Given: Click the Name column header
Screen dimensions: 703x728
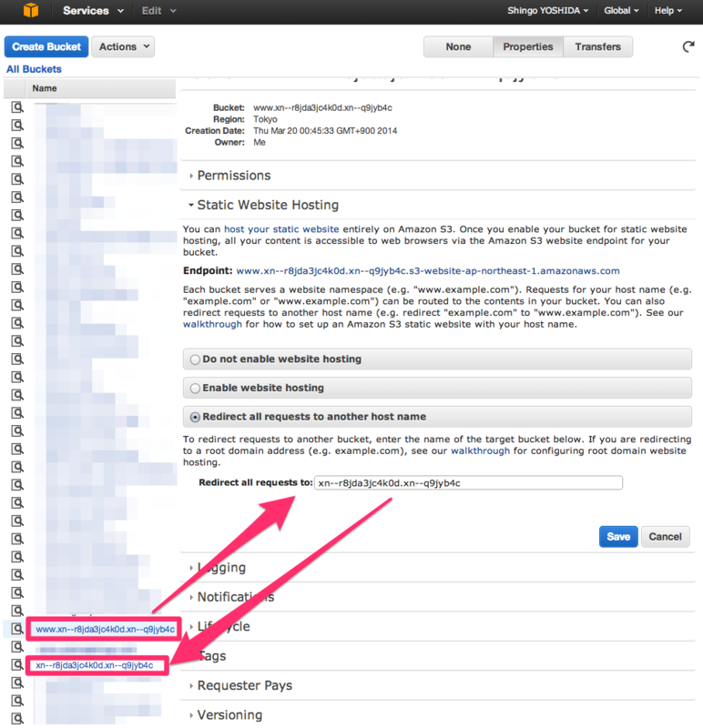Looking at the screenshot, I should 100,88.
